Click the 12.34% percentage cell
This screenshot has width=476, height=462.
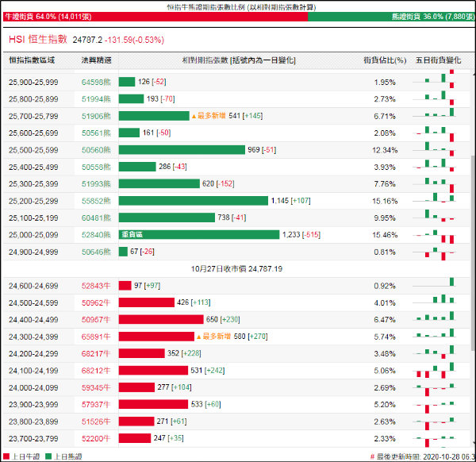click(385, 150)
